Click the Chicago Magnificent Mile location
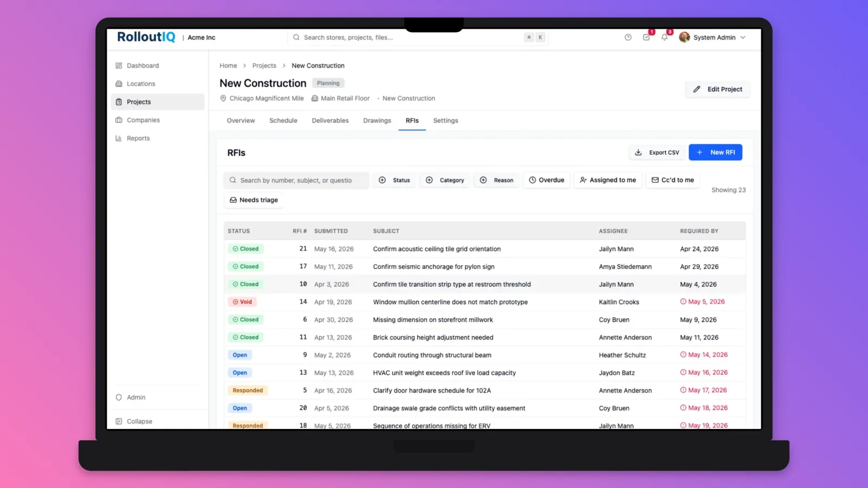This screenshot has height=488, width=868. pyautogui.click(x=261, y=98)
